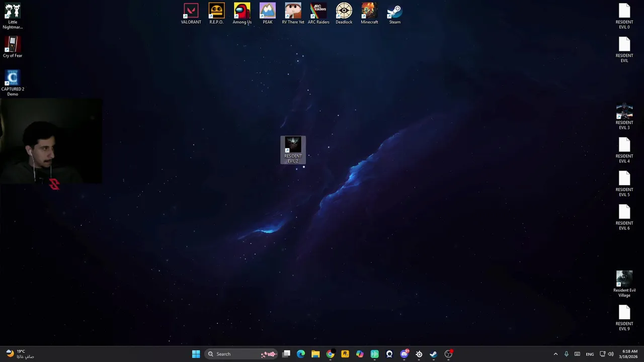Click the microphone tray icon
Image resolution: width=644 pixels, height=362 pixels.
point(566,354)
